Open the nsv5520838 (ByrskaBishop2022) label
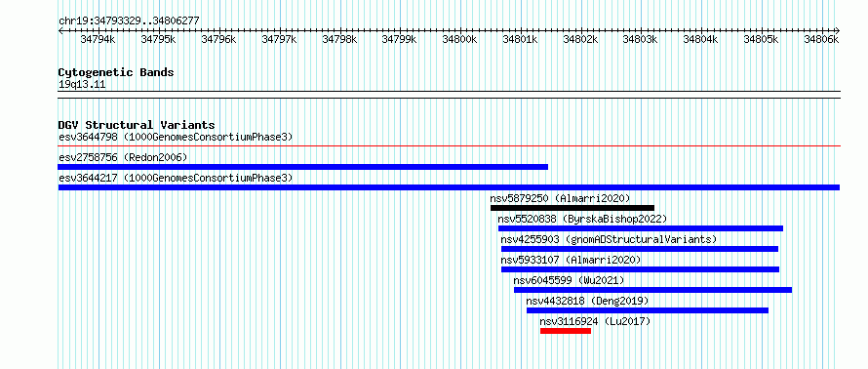868x369 pixels. pyautogui.click(x=583, y=219)
